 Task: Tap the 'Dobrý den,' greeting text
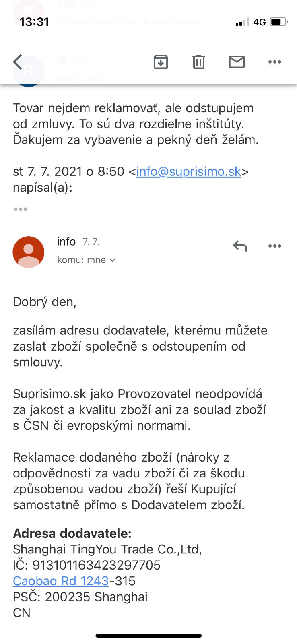point(45,302)
